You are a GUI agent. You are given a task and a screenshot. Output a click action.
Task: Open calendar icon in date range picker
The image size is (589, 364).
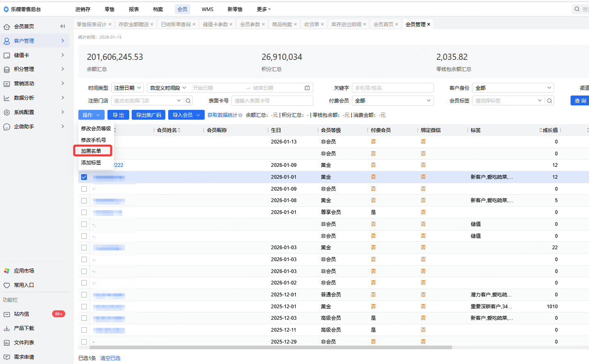(x=307, y=88)
